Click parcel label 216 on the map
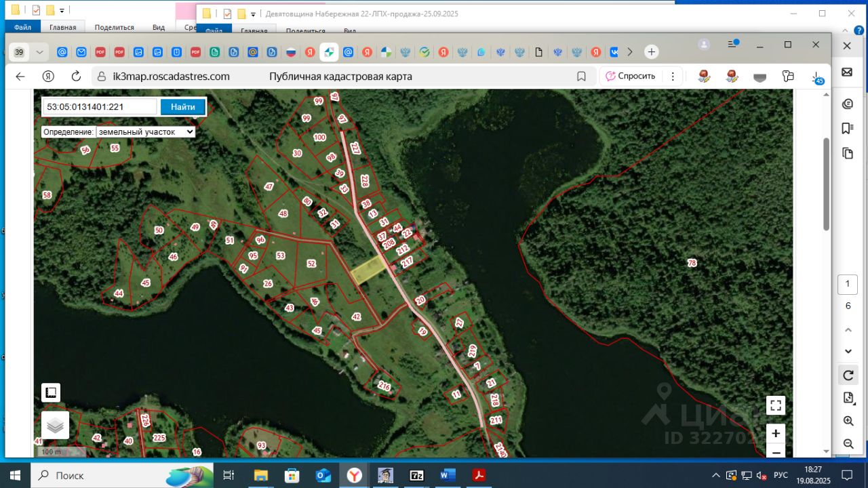868x488 pixels. [x=384, y=387]
